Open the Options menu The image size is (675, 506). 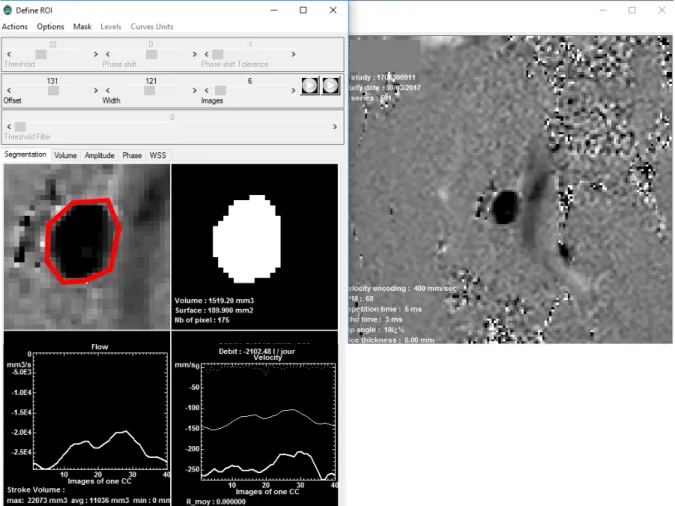click(x=50, y=27)
